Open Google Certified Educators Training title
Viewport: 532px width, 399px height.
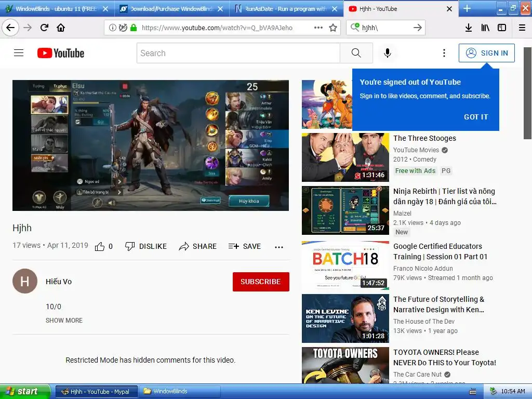pos(441,251)
